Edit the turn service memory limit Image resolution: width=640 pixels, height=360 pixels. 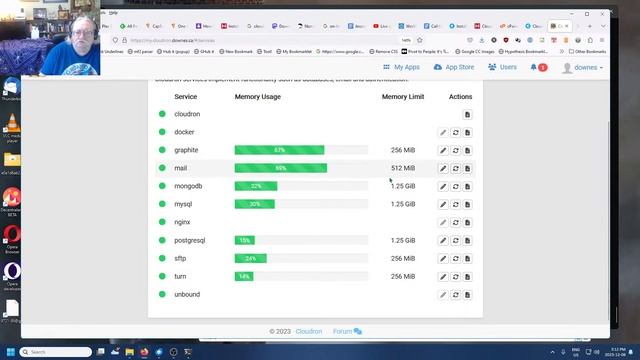click(x=443, y=276)
